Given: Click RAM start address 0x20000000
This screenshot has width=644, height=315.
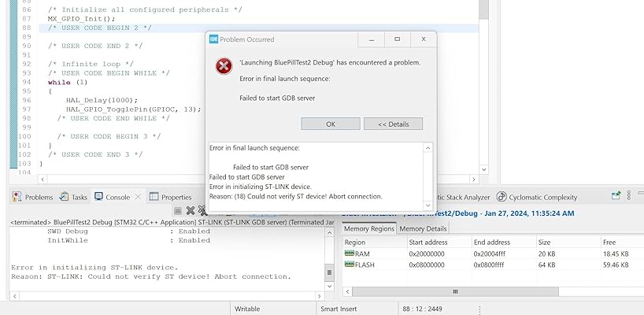Looking at the screenshot, I should click(x=427, y=254).
